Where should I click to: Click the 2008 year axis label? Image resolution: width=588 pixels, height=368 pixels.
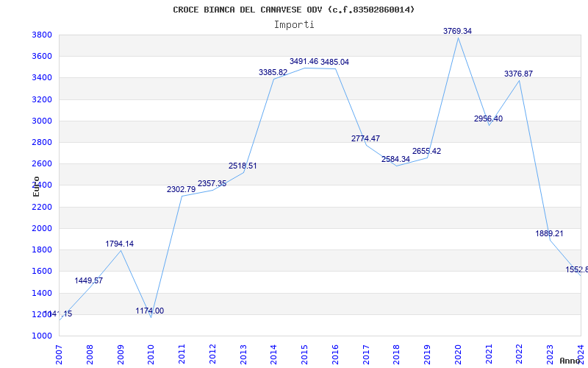(90, 355)
